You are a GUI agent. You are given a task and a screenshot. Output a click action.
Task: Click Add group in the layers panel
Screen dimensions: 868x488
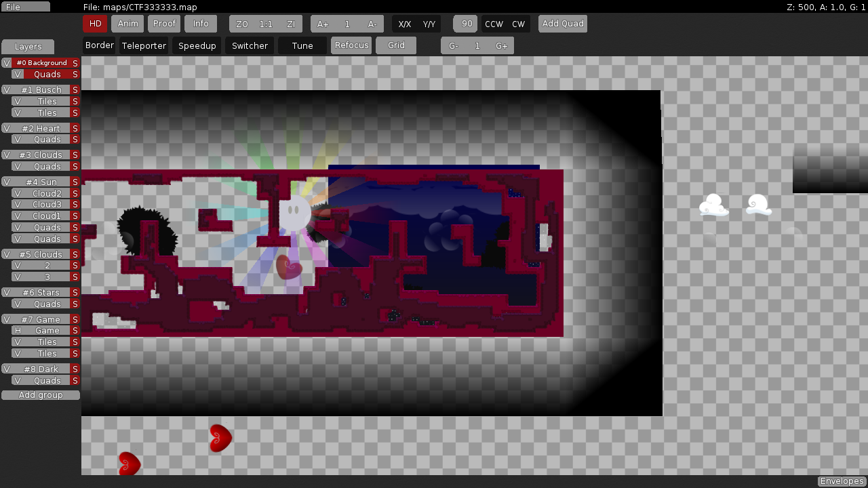pos(40,395)
